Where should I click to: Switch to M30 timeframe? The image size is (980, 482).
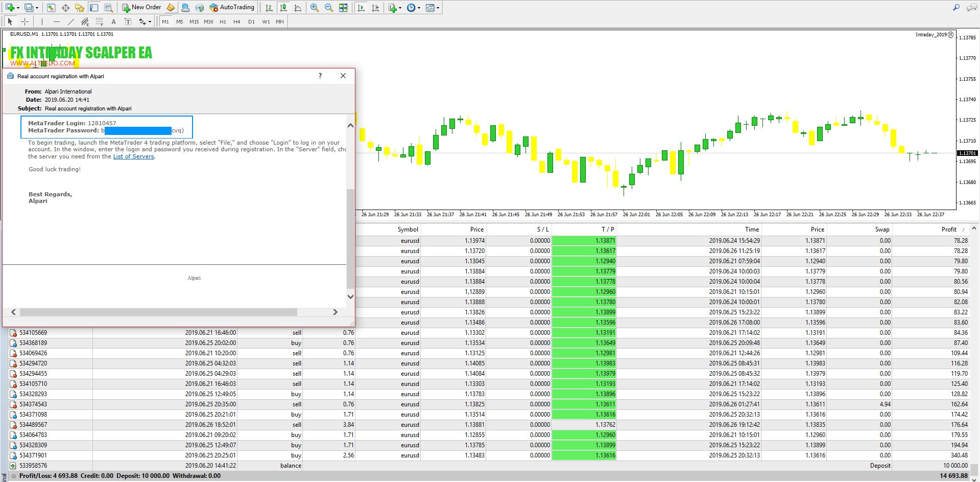coord(208,21)
